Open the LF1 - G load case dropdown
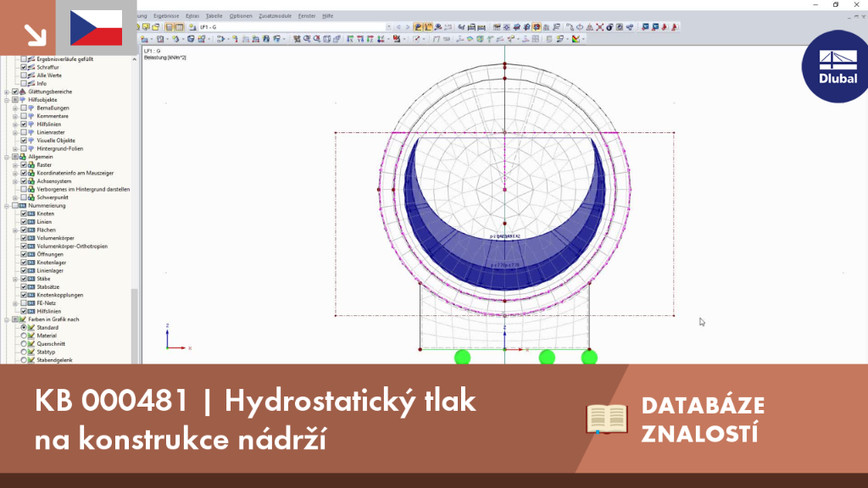 (x=388, y=27)
